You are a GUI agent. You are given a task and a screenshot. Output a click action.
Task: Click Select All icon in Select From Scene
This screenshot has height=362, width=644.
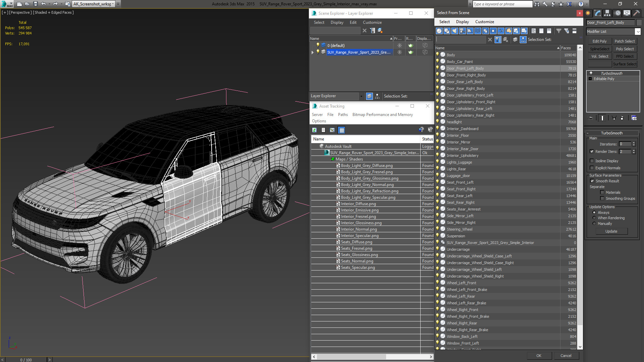click(x=534, y=31)
